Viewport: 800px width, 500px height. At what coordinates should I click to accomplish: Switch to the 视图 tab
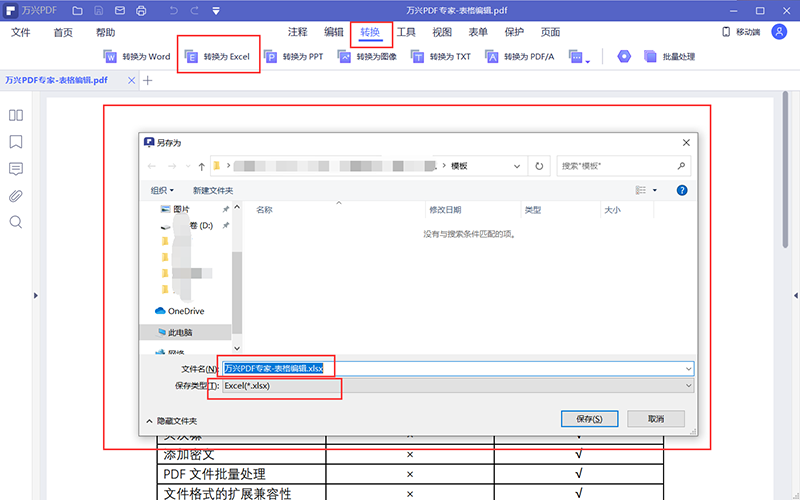click(442, 32)
